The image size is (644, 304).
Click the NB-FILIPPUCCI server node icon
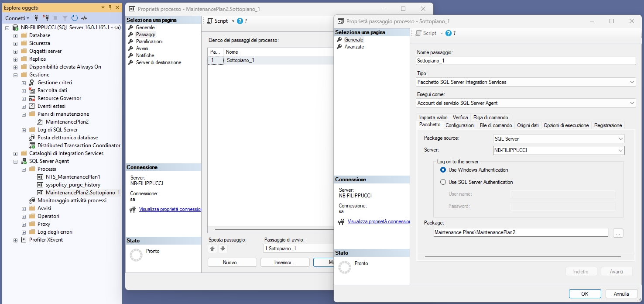[x=15, y=28]
